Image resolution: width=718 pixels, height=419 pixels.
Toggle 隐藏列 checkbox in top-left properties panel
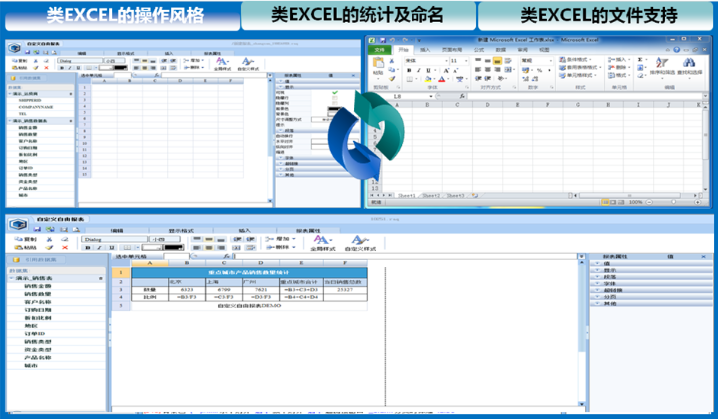(x=335, y=103)
